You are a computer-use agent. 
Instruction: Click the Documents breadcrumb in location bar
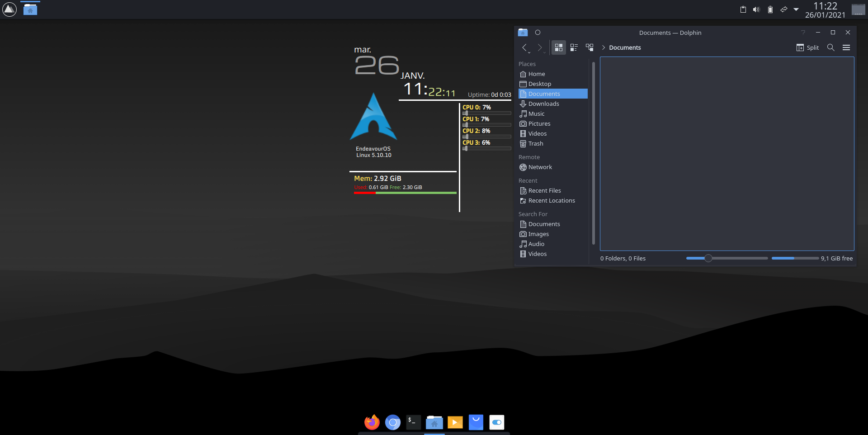[x=625, y=47]
